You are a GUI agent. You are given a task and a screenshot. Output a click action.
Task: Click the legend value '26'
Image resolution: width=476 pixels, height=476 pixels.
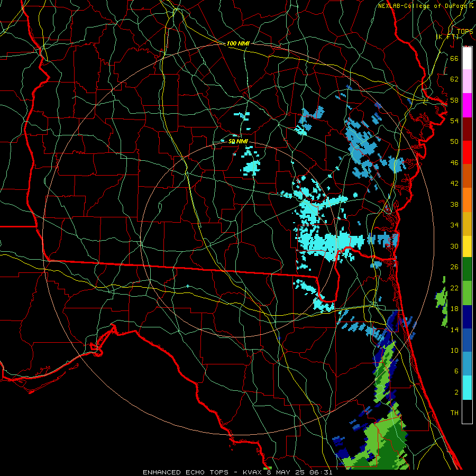click(x=454, y=267)
